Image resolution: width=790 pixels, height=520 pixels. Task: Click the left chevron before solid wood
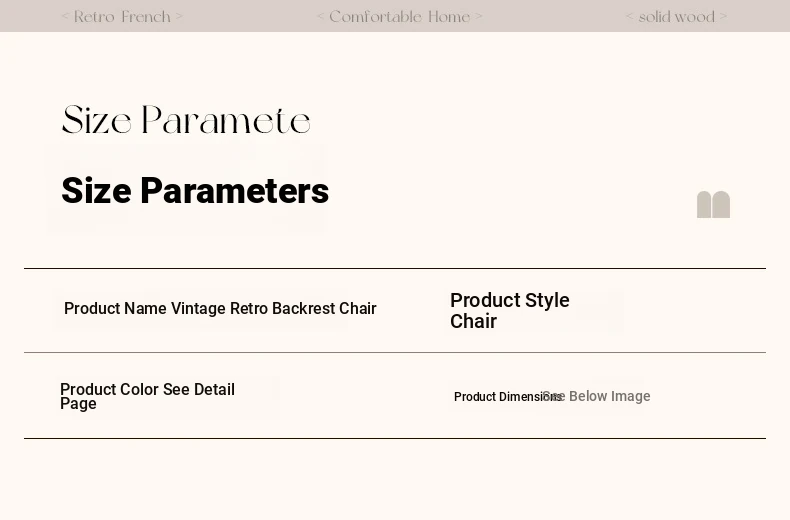[630, 17]
